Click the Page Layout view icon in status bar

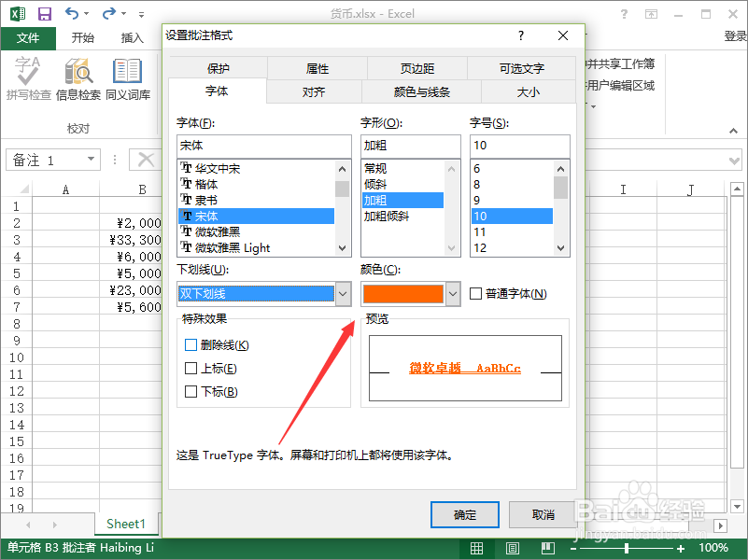click(512, 549)
